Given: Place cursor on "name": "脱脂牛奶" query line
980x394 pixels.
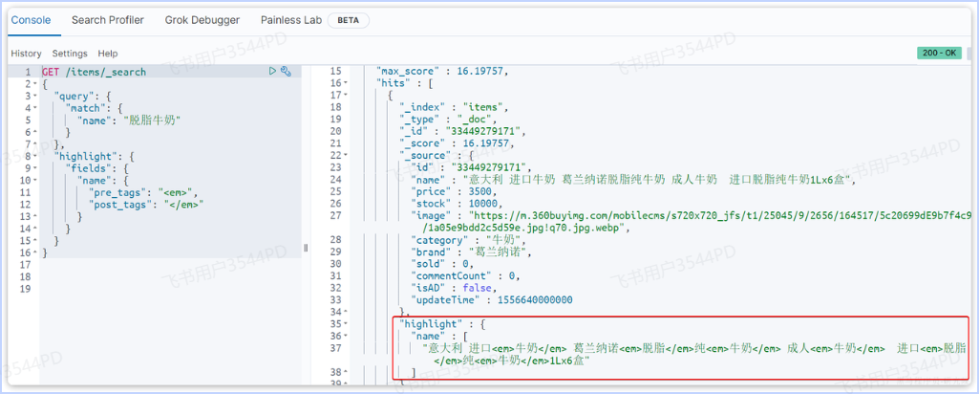Looking at the screenshot, I should pyautogui.click(x=129, y=120).
